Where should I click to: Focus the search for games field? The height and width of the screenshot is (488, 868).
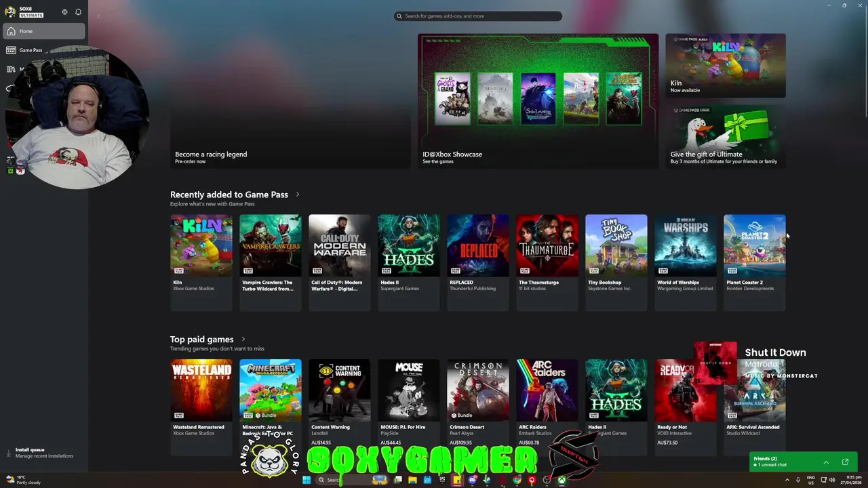(478, 16)
